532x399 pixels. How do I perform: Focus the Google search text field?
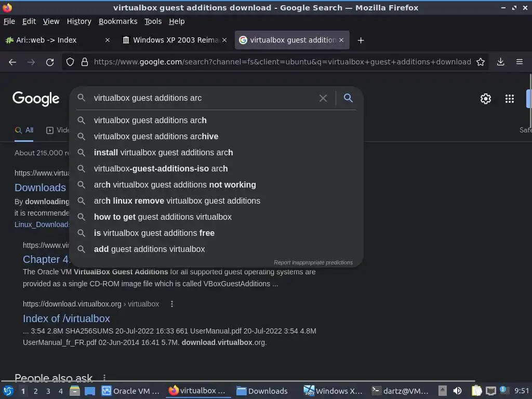204,98
